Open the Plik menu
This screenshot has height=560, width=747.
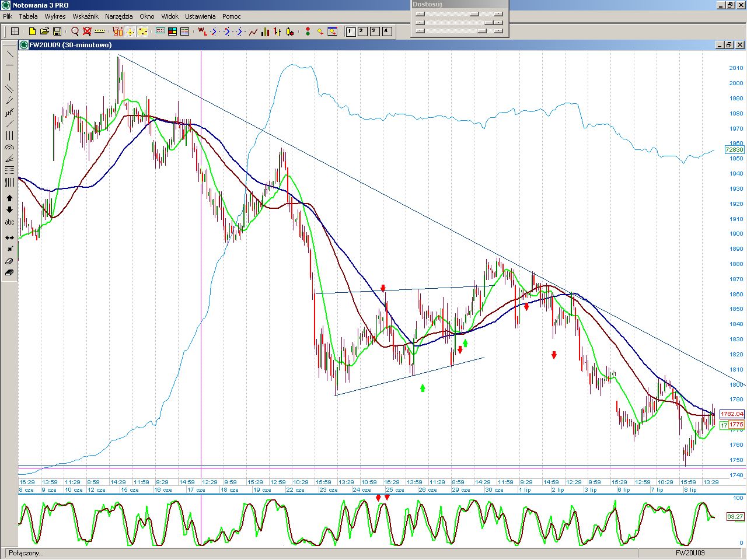(x=8, y=16)
